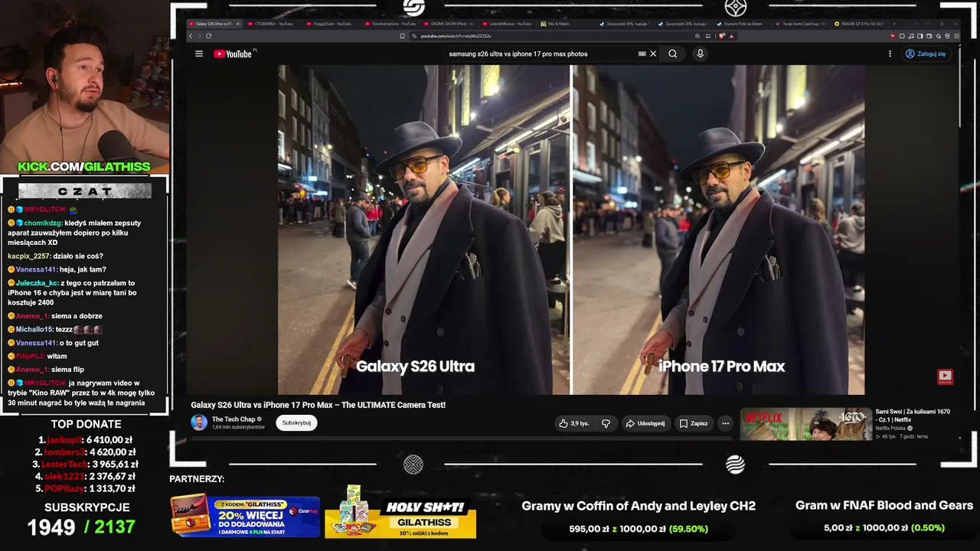This screenshot has height=551, width=980.
Task: Bookmark this page using the bookmark icon
Action: click(x=403, y=36)
